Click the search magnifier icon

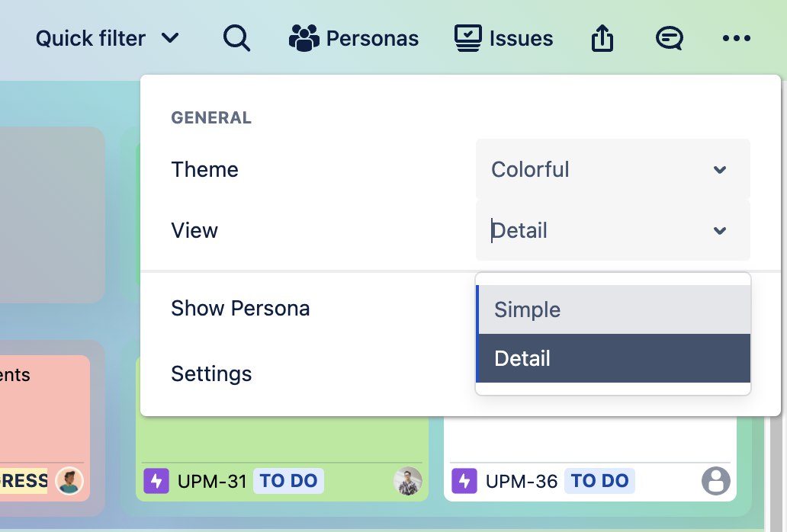(x=236, y=37)
